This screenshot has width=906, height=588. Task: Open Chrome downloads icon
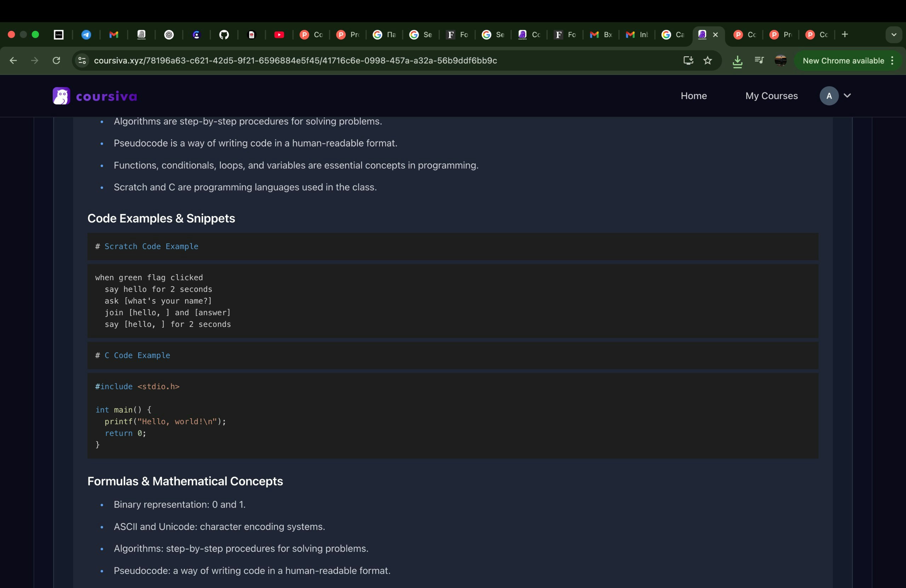[x=737, y=61]
